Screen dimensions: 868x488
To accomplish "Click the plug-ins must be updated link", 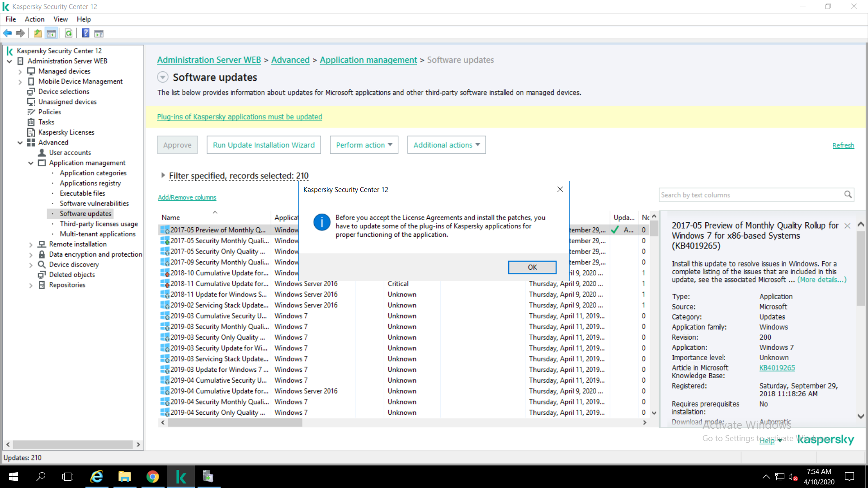I will [239, 117].
